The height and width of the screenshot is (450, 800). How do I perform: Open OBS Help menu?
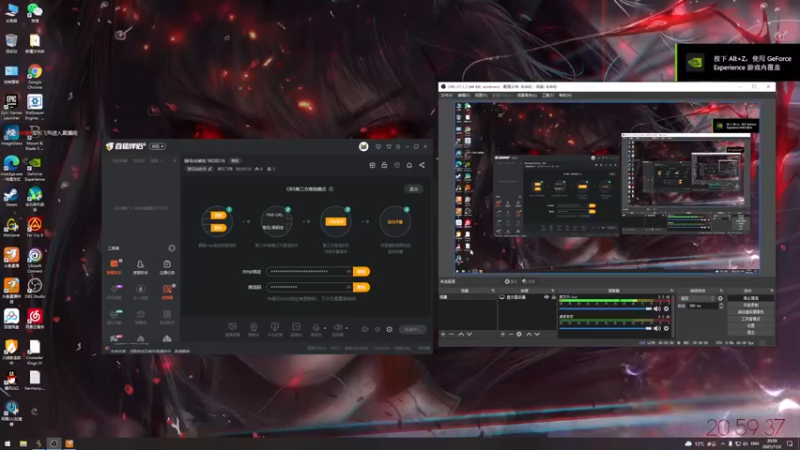pos(565,95)
